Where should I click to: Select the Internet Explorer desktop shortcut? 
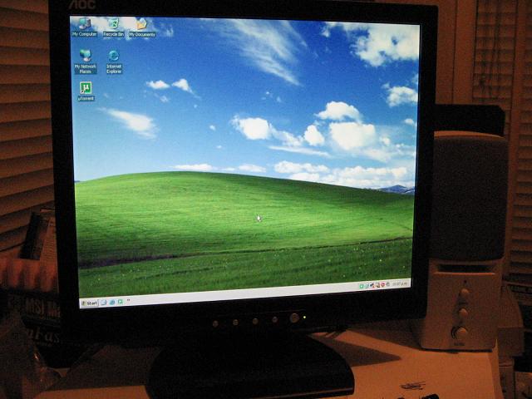tap(114, 62)
